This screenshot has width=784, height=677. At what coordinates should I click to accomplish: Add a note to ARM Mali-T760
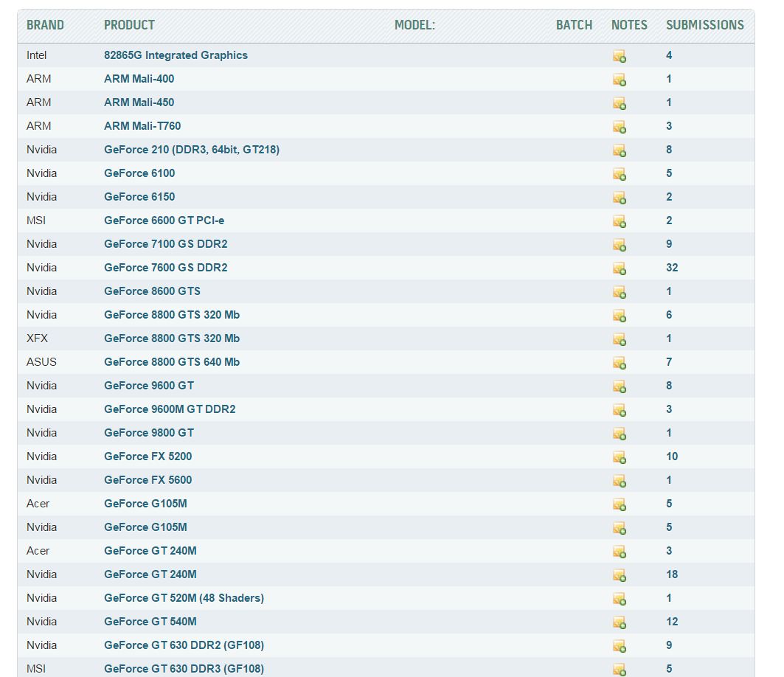click(x=620, y=127)
